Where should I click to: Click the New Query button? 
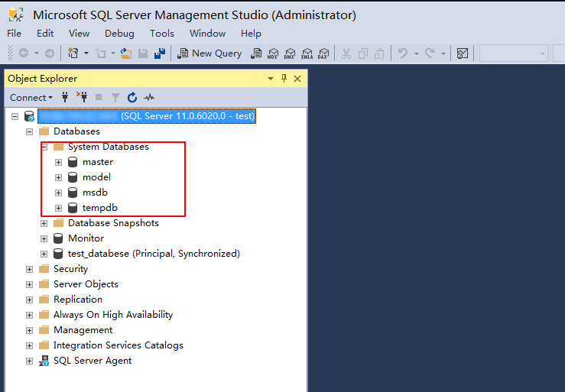(209, 53)
